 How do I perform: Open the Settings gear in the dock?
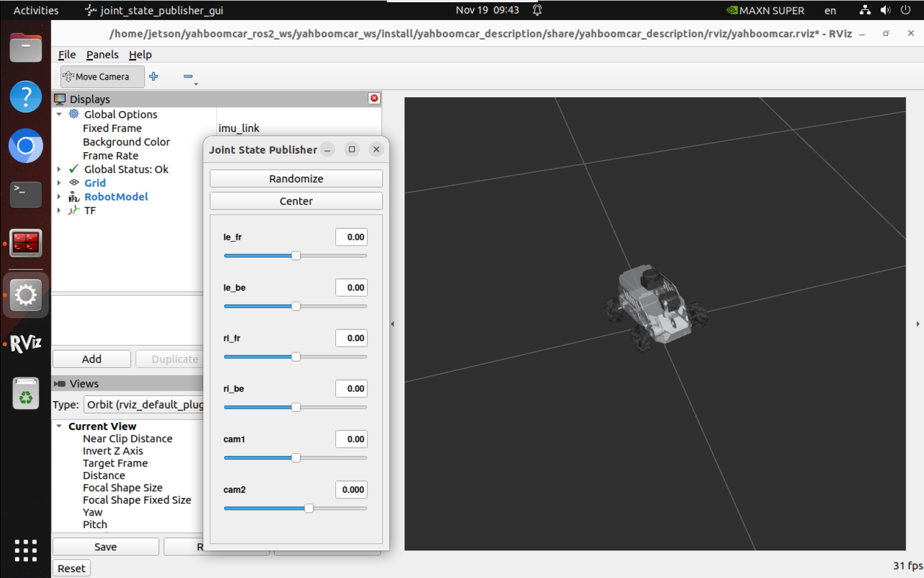click(26, 295)
